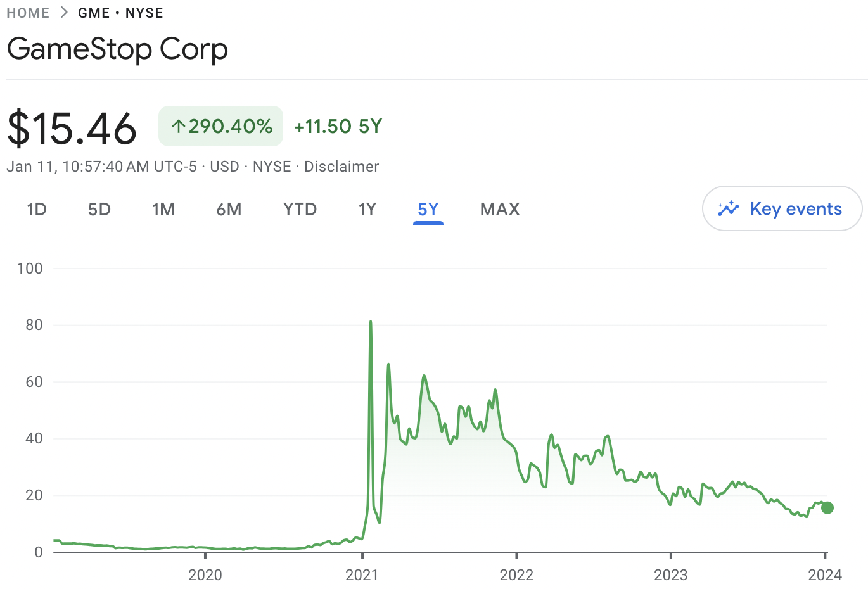Click the 2022 x-axis year marker
Viewport: 868px width, 589px height.
(x=516, y=575)
